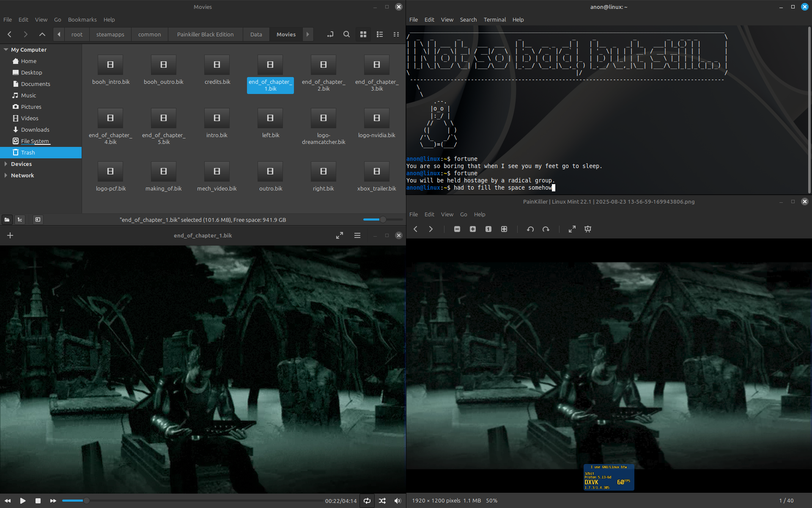Mute the video player volume
Viewport: 812px width, 508px height.
pos(397,501)
